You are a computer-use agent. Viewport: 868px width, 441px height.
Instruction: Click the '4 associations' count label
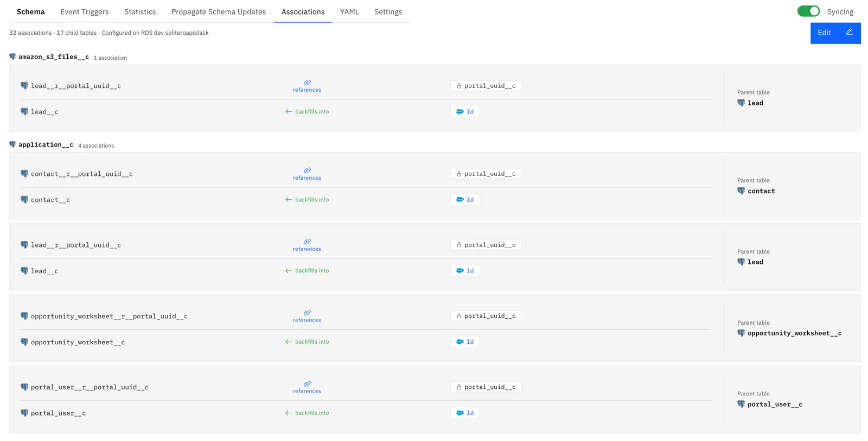click(96, 146)
